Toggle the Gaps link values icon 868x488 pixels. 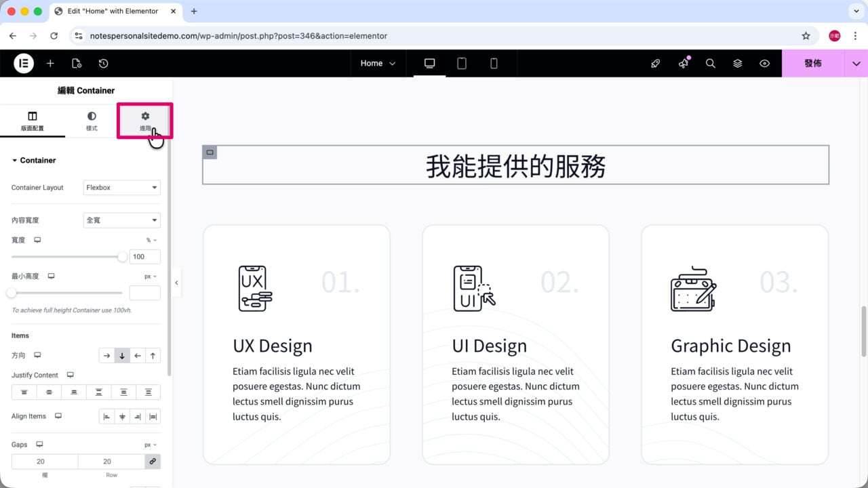[x=153, y=462]
